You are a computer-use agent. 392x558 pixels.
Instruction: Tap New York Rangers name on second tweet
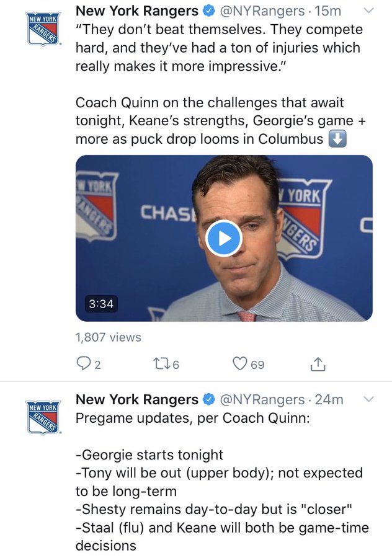tap(136, 399)
